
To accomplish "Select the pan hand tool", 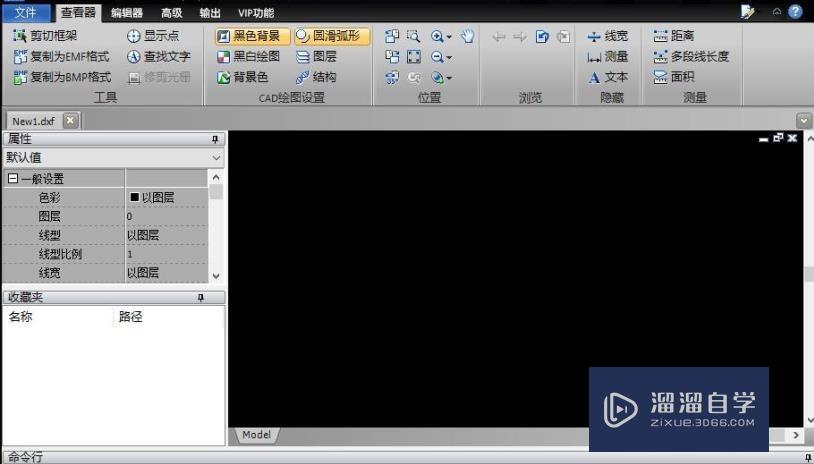I will [467, 36].
